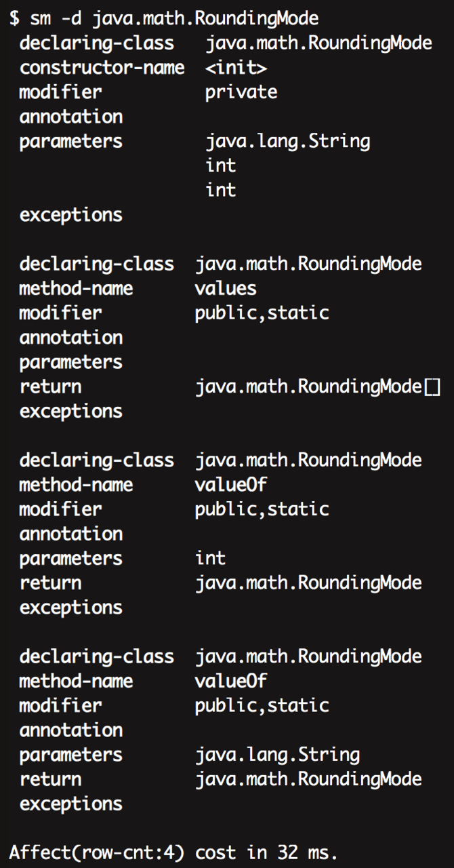The width and height of the screenshot is (454, 868).
Task: Click the last valueOf method name
Action: [x=230, y=681]
